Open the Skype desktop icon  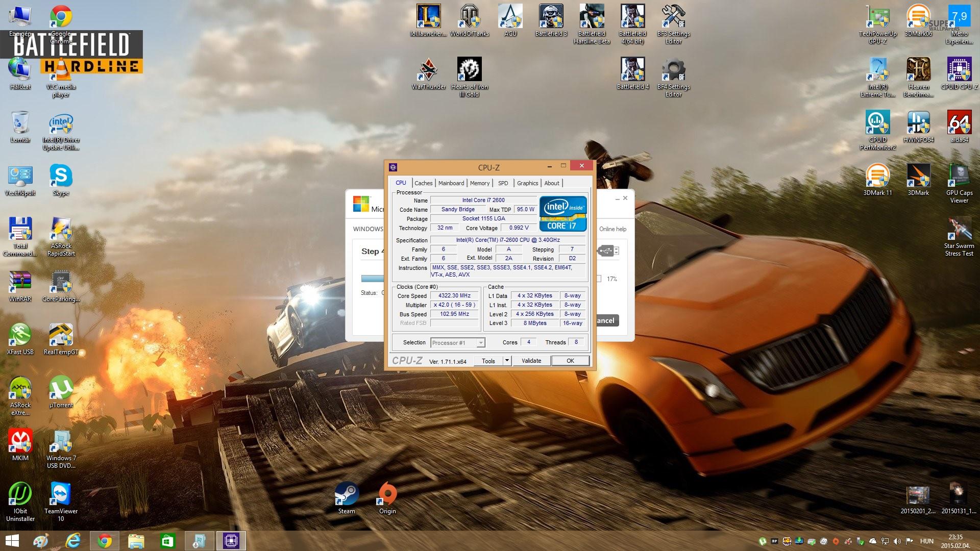(x=61, y=180)
